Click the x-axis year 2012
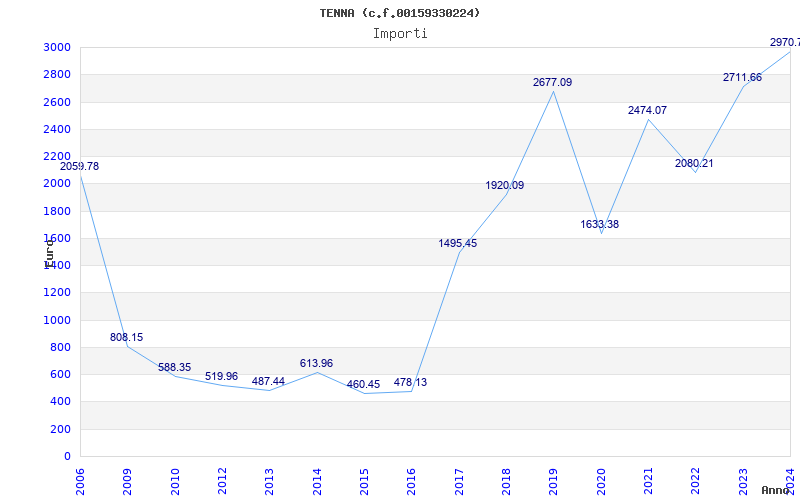Viewport: 800px width, 500px height. 222,482
